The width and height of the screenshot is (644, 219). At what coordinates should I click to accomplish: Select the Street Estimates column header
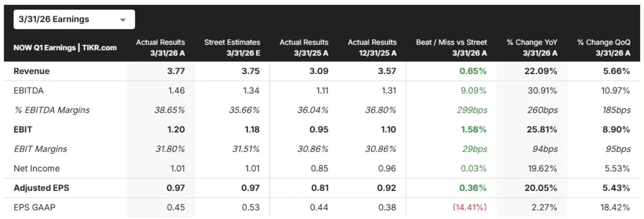tap(232, 48)
